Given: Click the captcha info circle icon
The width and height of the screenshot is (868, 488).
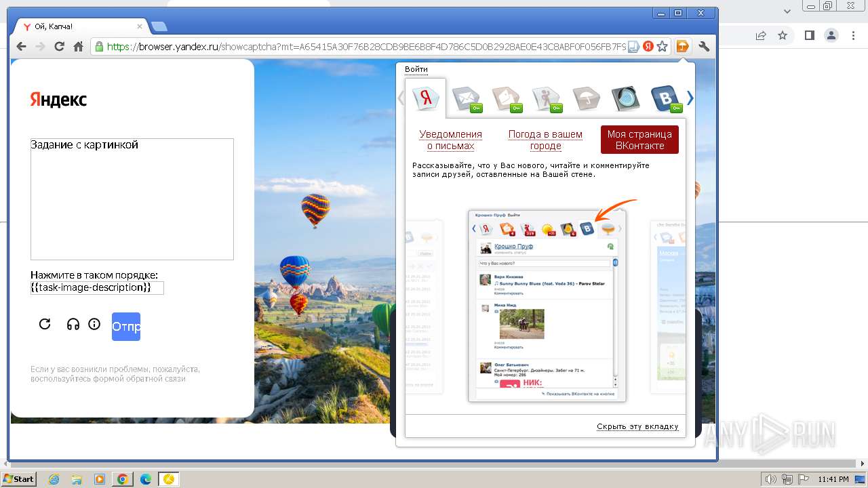Looking at the screenshot, I should 94,324.
